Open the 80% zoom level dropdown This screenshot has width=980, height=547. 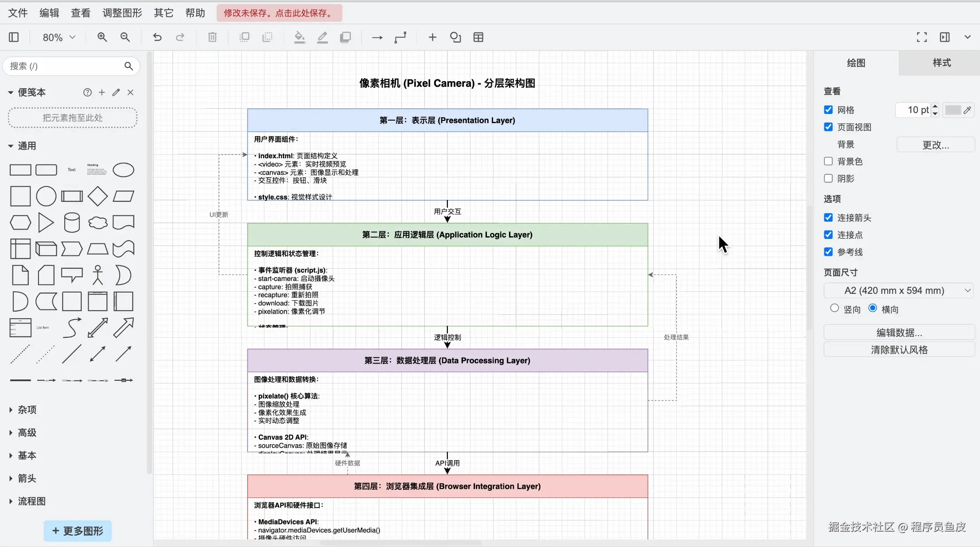click(59, 37)
